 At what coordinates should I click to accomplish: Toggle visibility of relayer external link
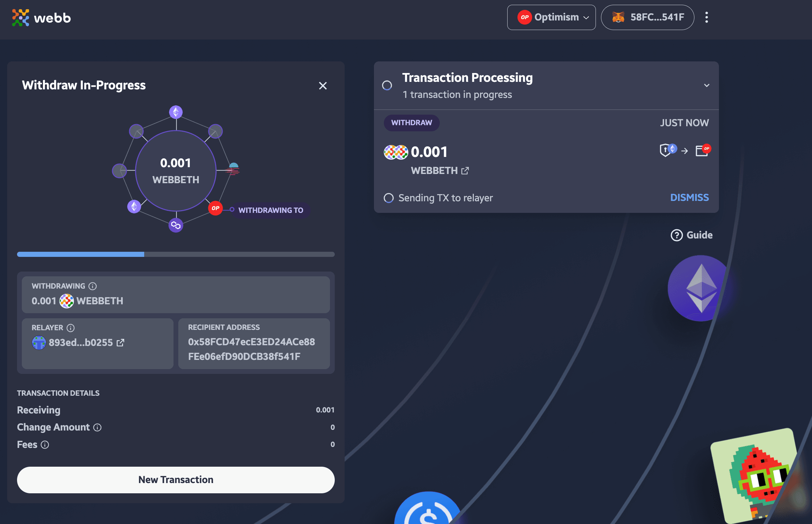coord(121,342)
